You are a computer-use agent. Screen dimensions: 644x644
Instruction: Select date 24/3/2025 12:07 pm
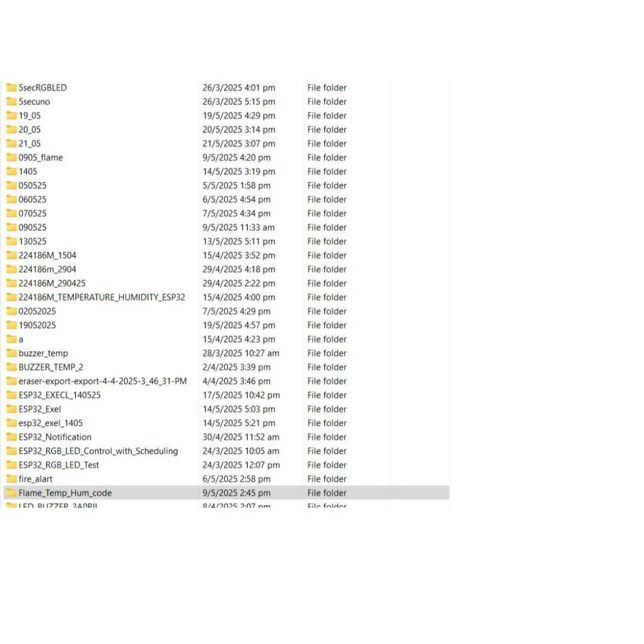point(241,465)
